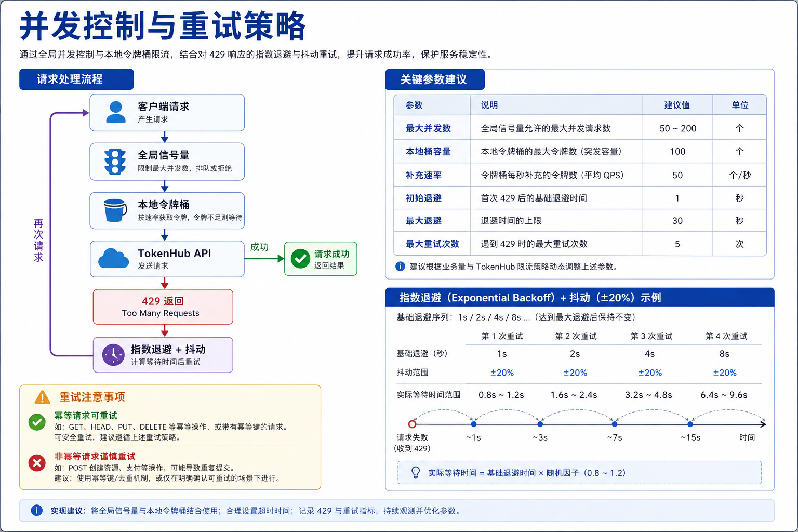This screenshot has height=532, width=798.
Task: Click the bucket icon for 本地令牌桶
Action: click(115, 210)
